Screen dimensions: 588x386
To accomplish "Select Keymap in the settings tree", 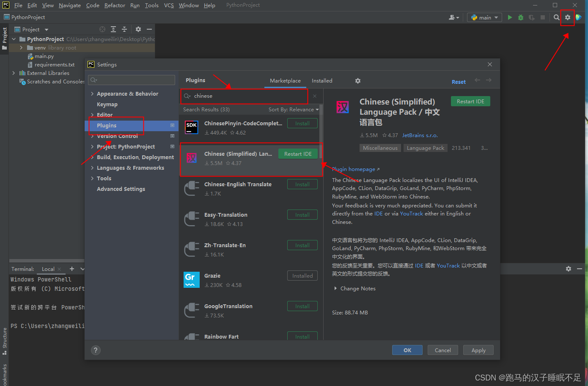I will point(107,105).
